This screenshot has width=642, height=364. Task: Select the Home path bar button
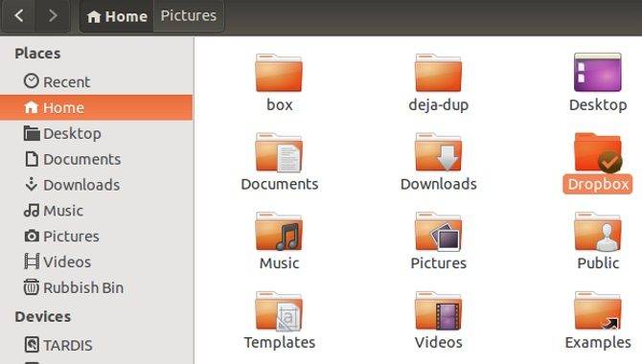(117, 16)
